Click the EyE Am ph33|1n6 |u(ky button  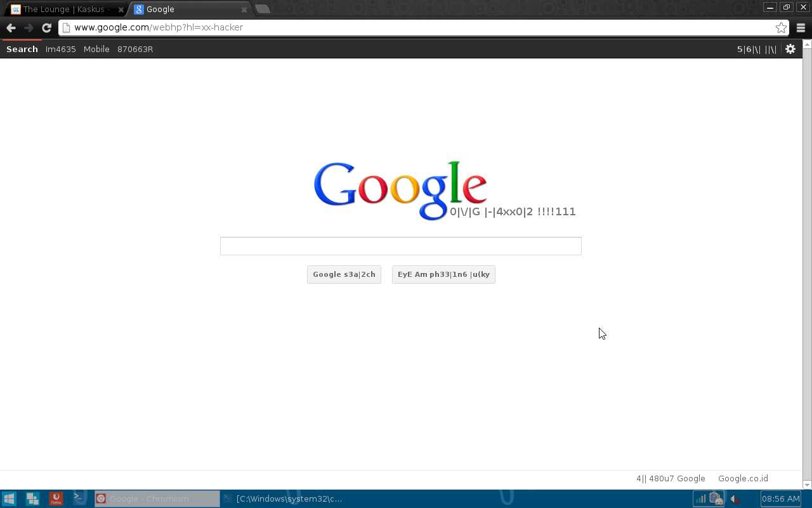coord(443,274)
